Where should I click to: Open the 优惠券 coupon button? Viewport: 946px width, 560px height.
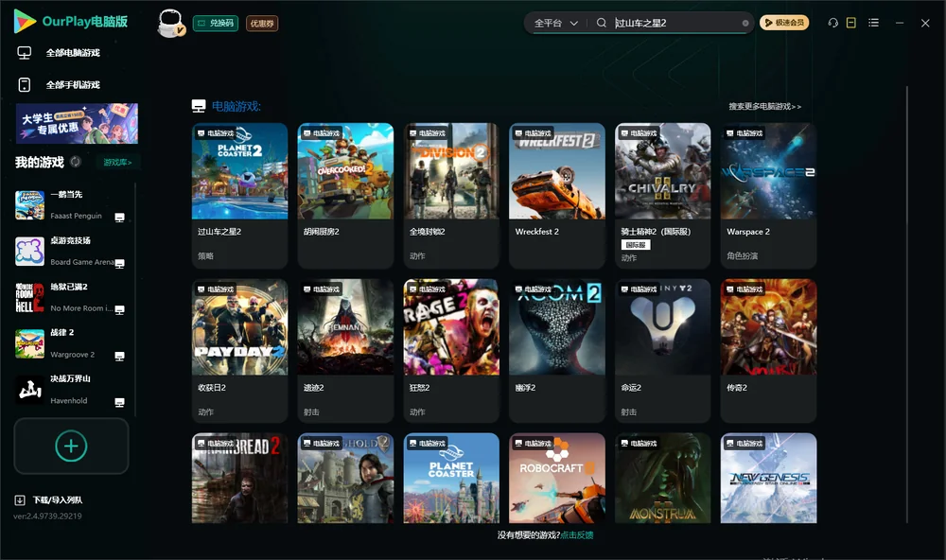pyautogui.click(x=262, y=23)
